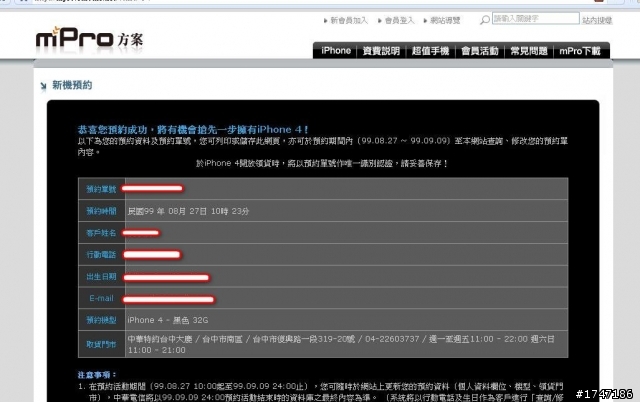Open the 資費說明 navigation tab
Viewport: 640px width, 402px height.
[x=381, y=51]
